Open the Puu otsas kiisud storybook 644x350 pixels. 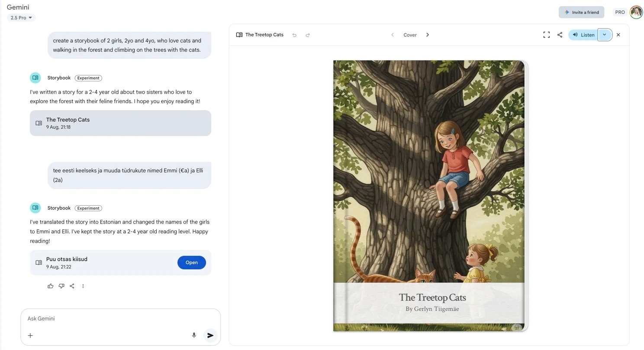191,262
